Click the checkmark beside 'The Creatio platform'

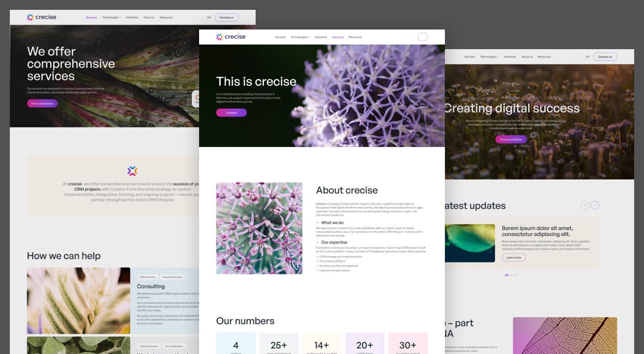317,261
